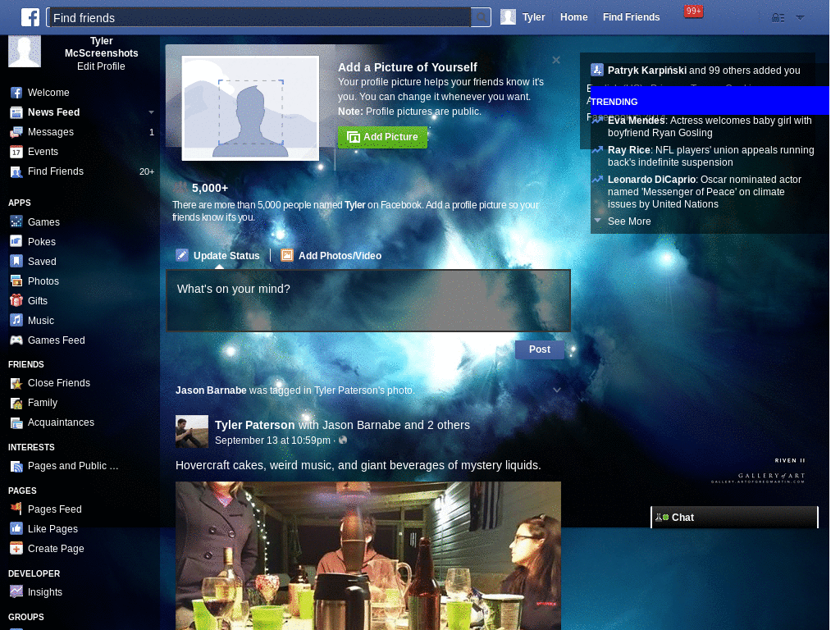Click the Post button
Viewport: 840px width, 630px height.
tap(540, 349)
